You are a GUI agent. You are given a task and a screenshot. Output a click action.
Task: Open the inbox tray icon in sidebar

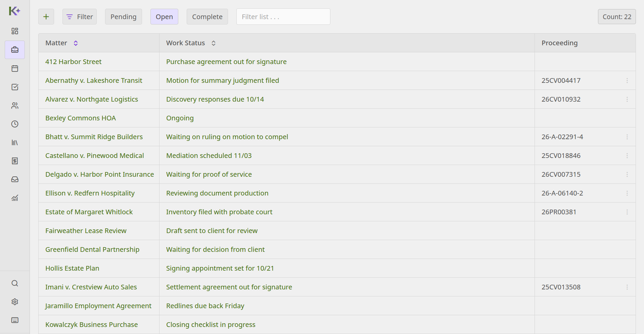15,179
